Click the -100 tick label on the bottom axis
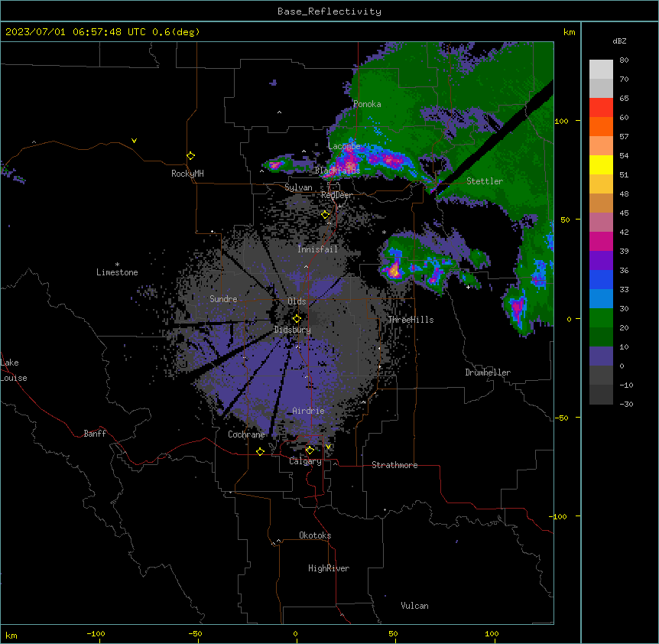 coord(96,633)
